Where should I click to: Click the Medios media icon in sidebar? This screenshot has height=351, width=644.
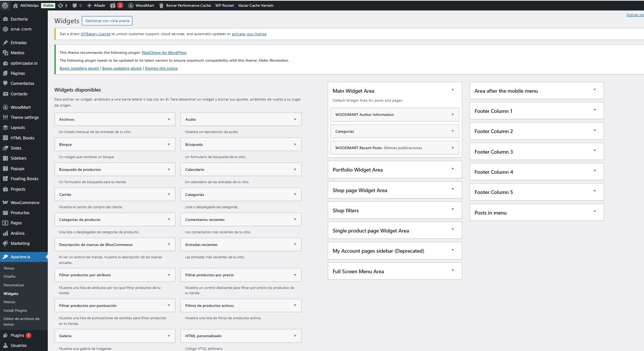click(x=5, y=53)
